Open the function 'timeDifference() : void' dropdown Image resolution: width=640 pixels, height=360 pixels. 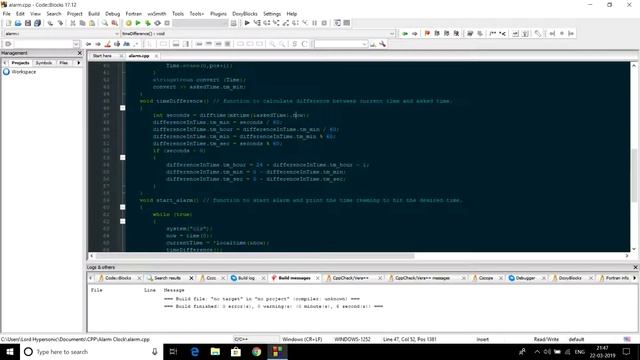(x=258, y=33)
